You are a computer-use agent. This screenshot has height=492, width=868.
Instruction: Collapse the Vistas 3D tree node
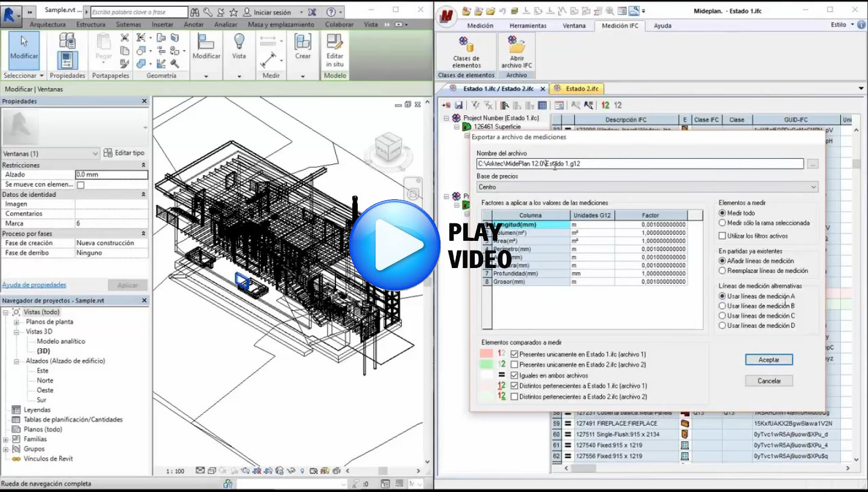click(x=16, y=331)
